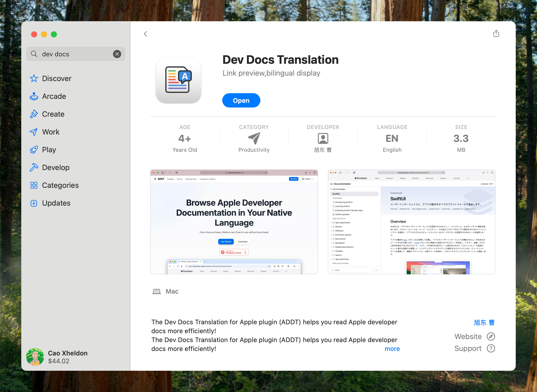Click the magnifying glass search icon
Screen dimensions: 537x392
tap(34, 54)
